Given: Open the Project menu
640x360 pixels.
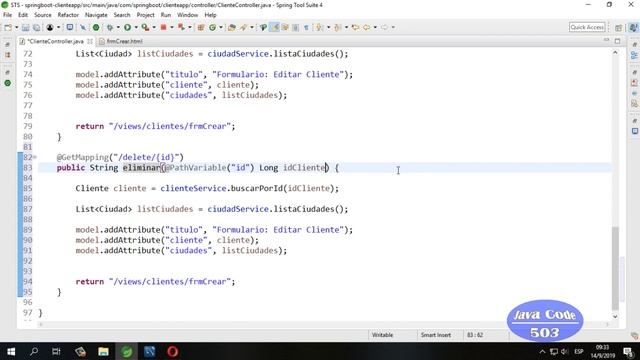Looking at the screenshot, I should coord(145,15).
